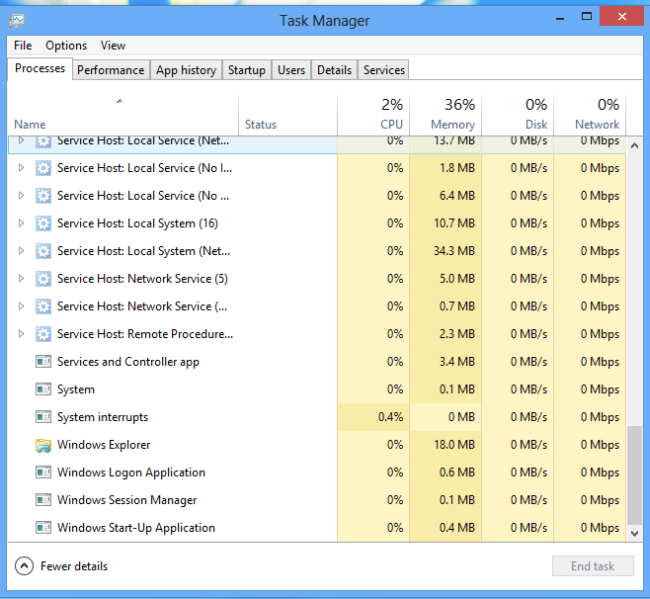Sort by the Status column header
This screenshot has width=650, height=599.
(x=288, y=115)
